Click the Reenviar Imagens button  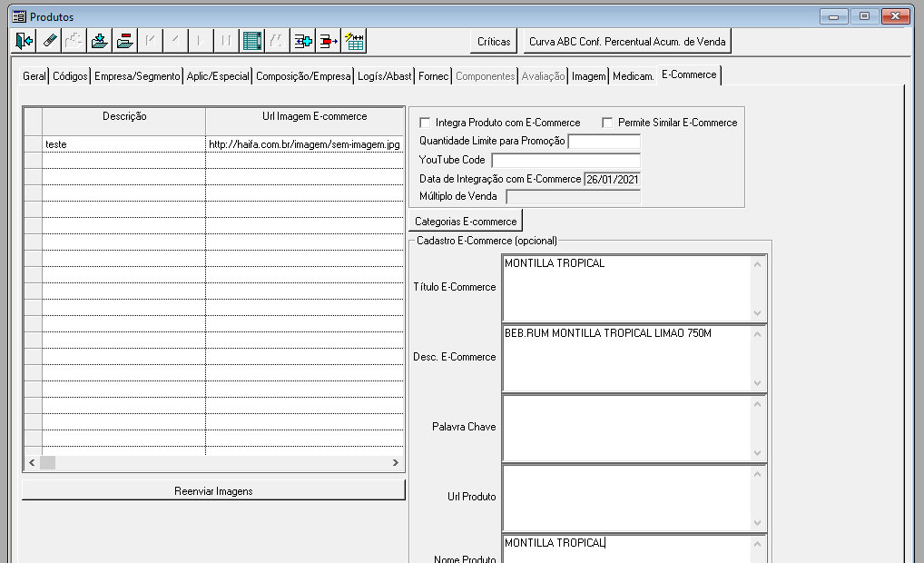coord(213,490)
